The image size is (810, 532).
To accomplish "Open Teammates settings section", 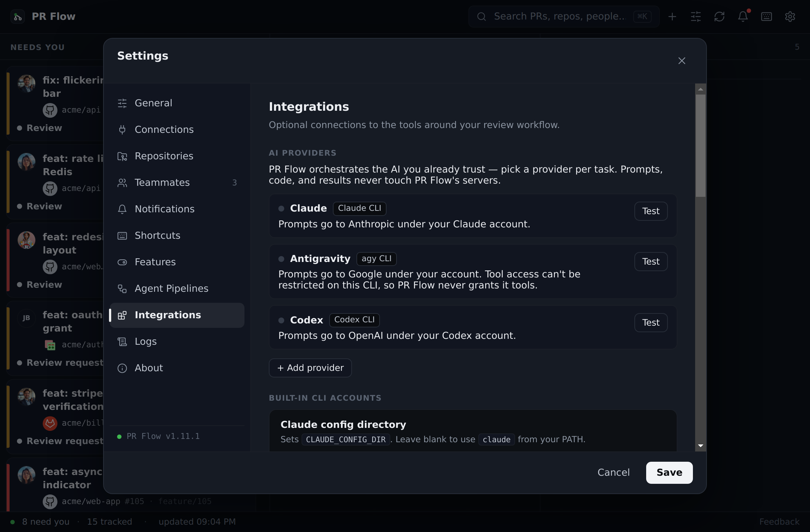I will coord(177,183).
